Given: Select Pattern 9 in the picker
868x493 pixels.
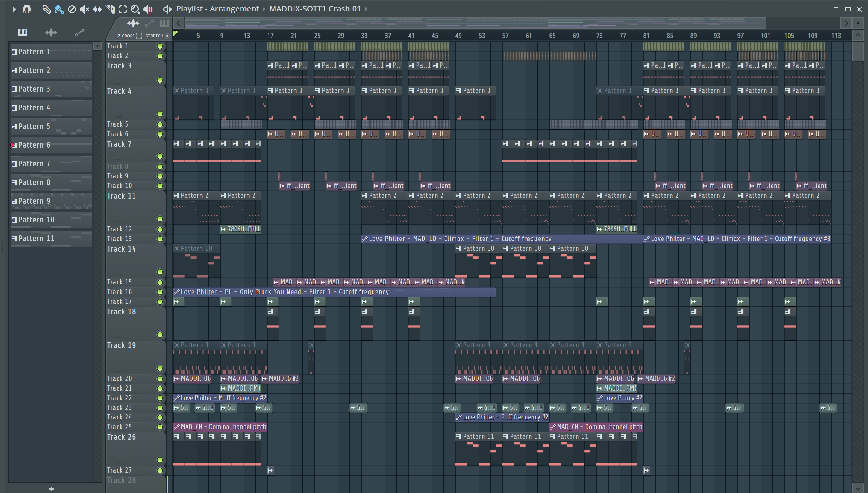Looking at the screenshot, I should click(x=51, y=201).
